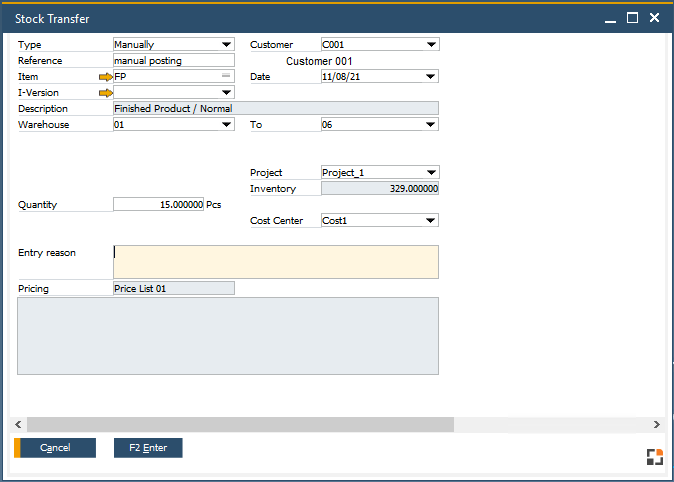Click the Reference input field
The width and height of the screenshot is (674, 482).
click(173, 61)
